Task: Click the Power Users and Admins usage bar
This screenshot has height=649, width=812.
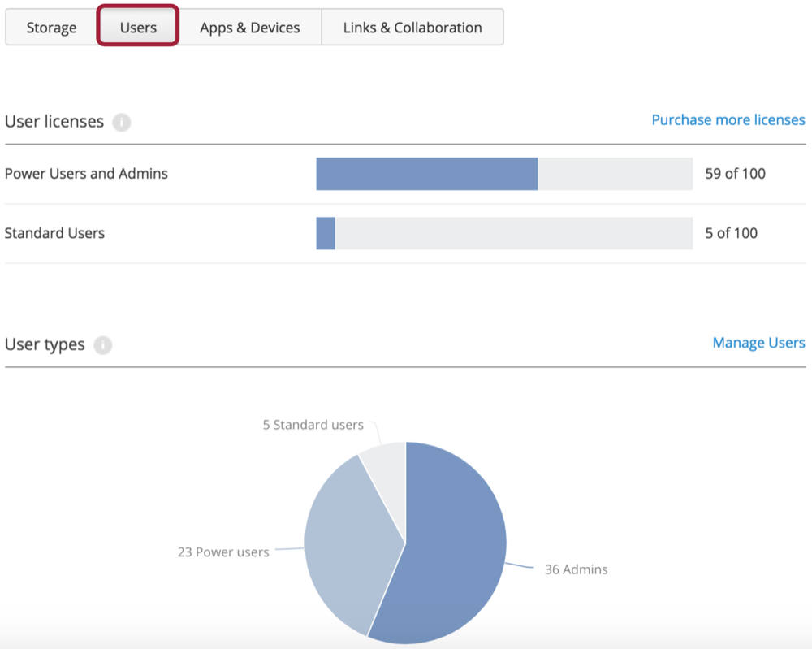Action: click(x=504, y=174)
